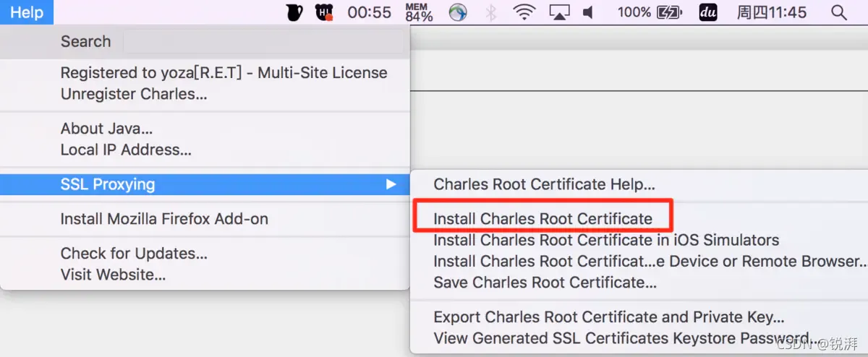Select Install Charles Root Certificate in iOS Simulators
The height and width of the screenshot is (357, 868).
pos(606,240)
